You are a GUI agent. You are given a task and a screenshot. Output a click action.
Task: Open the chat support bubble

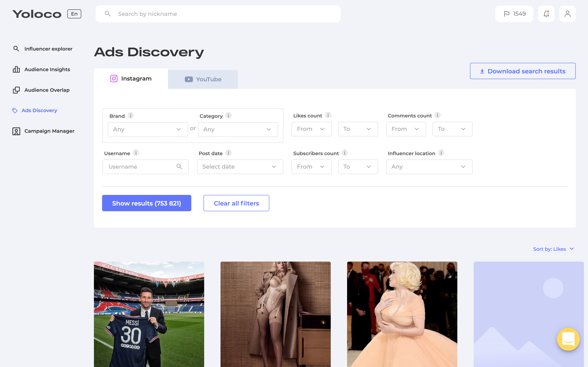[x=568, y=339]
